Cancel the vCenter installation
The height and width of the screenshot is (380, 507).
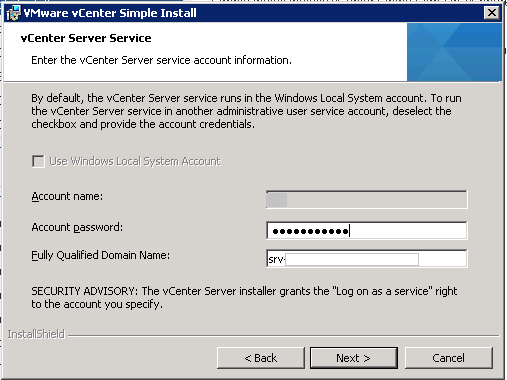(x=449, y=358)
